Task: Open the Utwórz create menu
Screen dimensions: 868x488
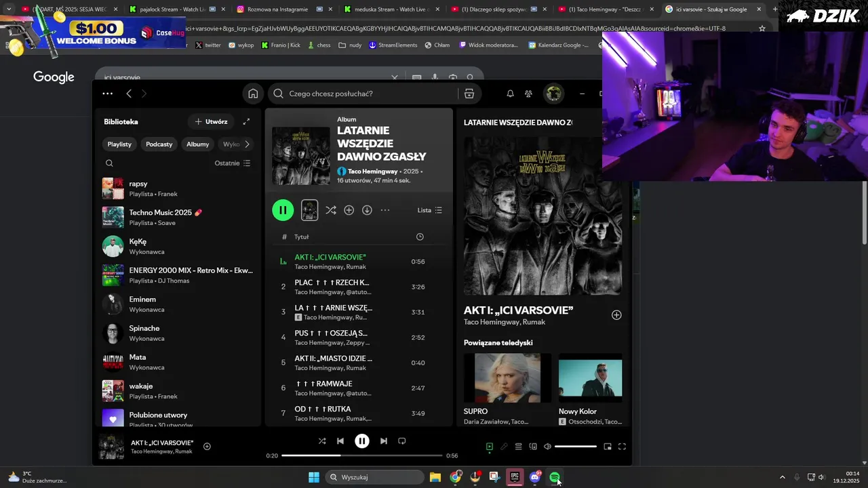Action: point(211,121)
